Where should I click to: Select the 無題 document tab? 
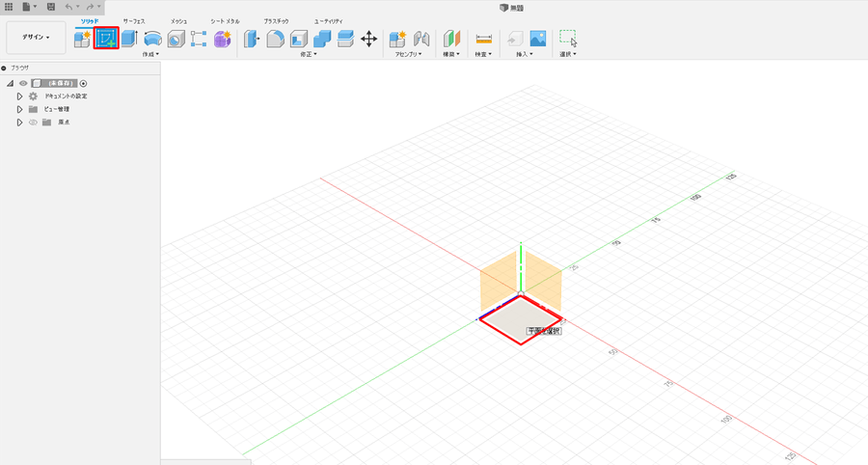pos(511,8)
